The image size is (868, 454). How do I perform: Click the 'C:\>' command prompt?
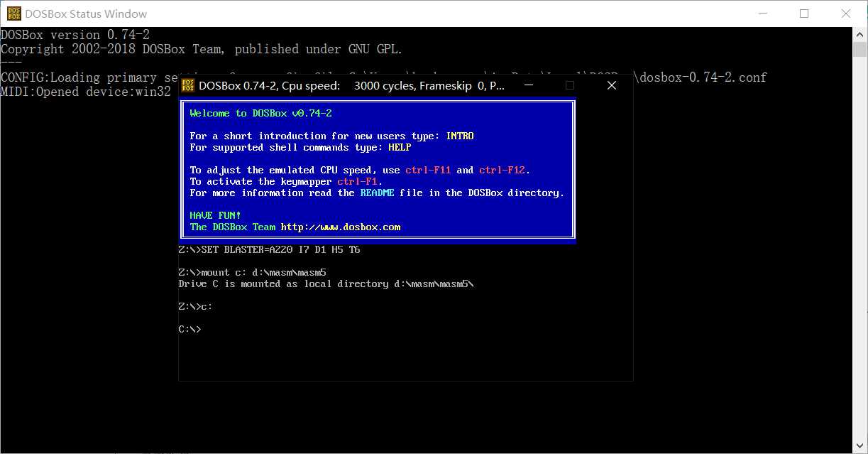click(x=189, y=329)
